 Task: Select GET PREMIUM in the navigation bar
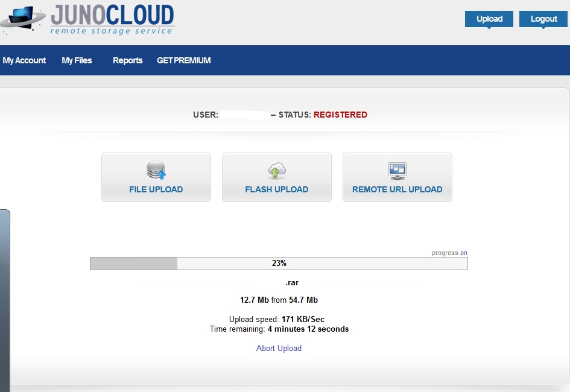(183, 60)
